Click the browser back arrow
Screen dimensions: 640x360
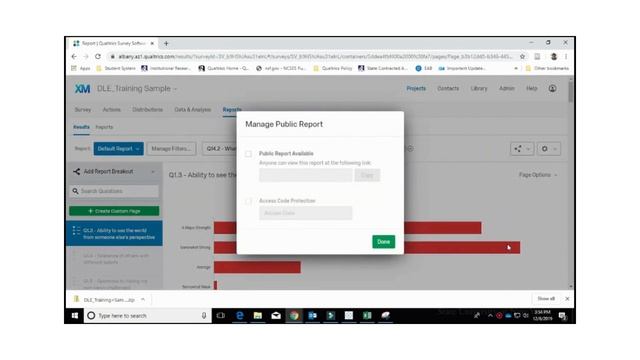[74, 57]
